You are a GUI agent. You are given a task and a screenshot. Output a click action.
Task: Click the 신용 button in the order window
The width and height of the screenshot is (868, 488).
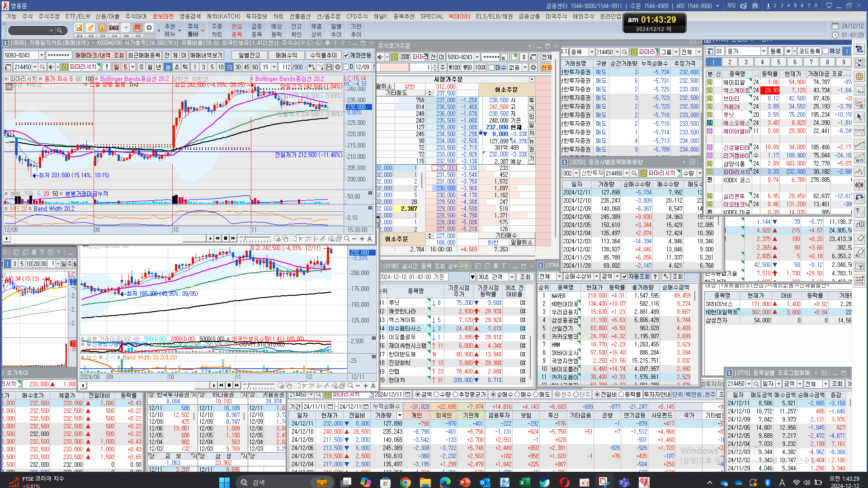(547, 67)
